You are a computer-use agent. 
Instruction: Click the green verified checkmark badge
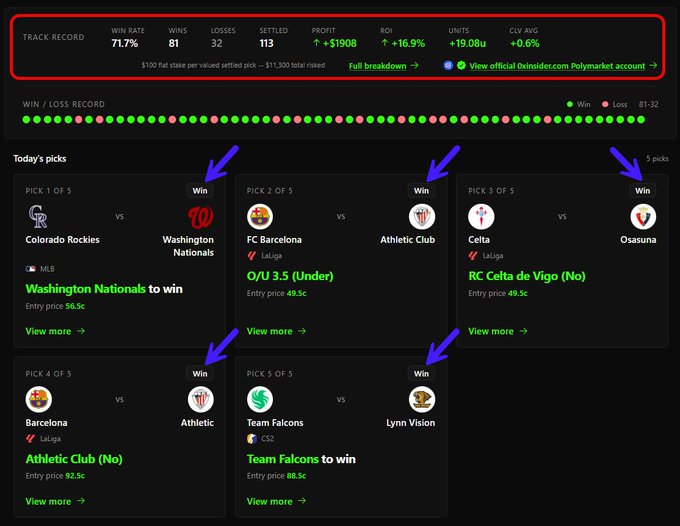(x=461, y=65)
